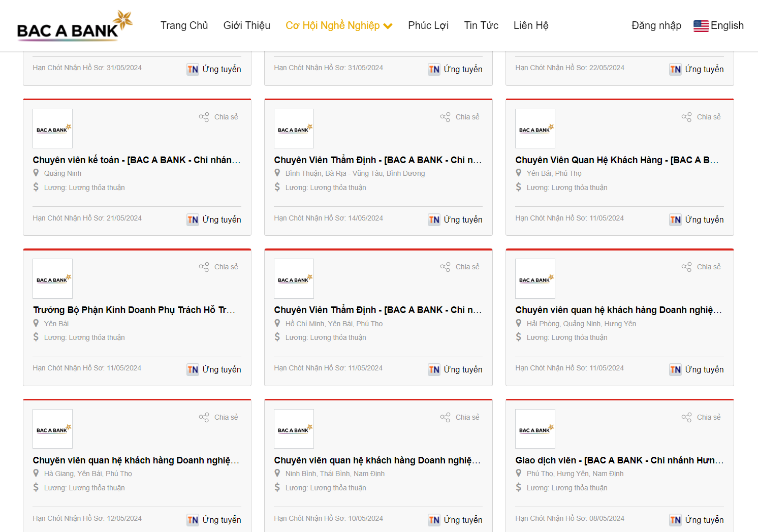Open the Phúc Lợi menu item
The image size is (758, 532).
click(428, 25)
